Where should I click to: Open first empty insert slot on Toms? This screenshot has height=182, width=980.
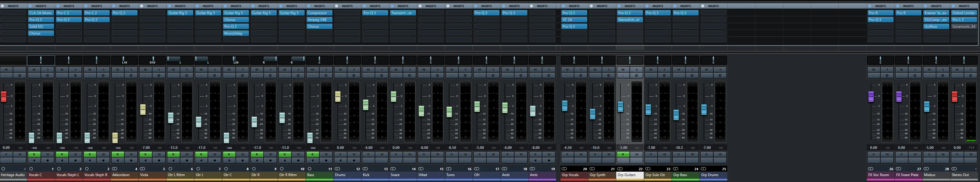(458, 13)
